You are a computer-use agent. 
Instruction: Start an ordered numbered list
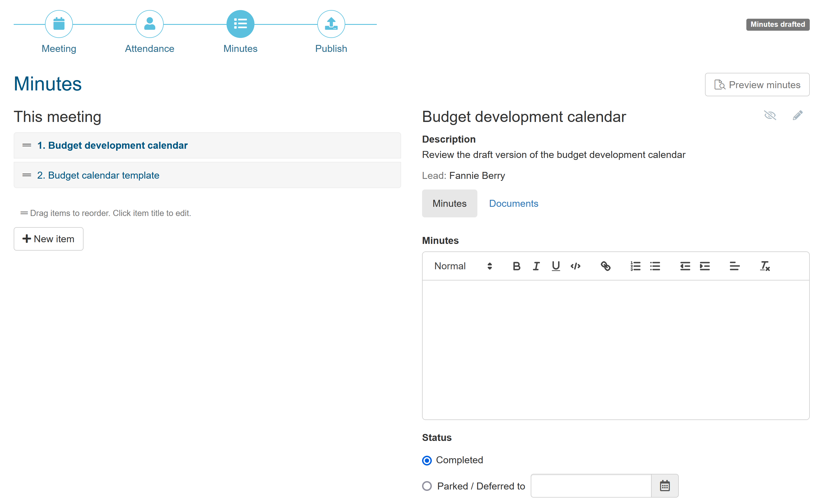click(x=635, y=266)
